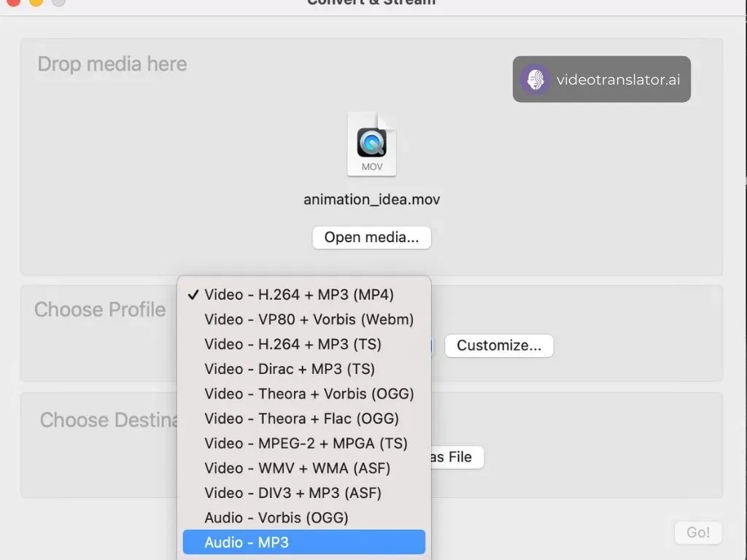The height and width of the screenshot is (560, 747).
Task: Select Video - DIV3 + MP3 (ASF)
Action: click(304, 492)
